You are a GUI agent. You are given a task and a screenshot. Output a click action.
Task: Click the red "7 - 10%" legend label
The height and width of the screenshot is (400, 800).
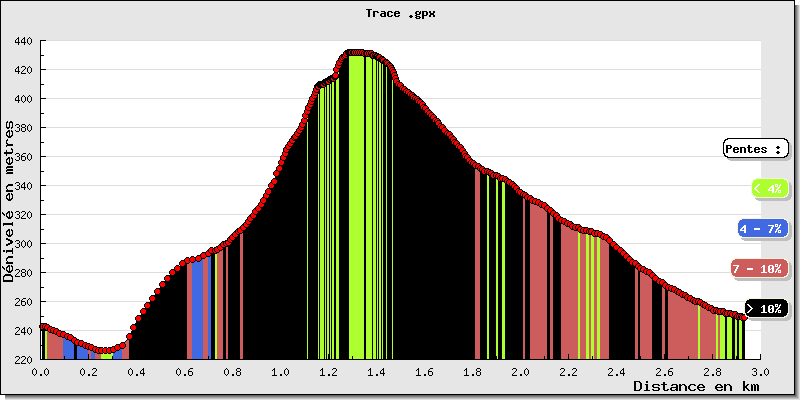(757, 269)
